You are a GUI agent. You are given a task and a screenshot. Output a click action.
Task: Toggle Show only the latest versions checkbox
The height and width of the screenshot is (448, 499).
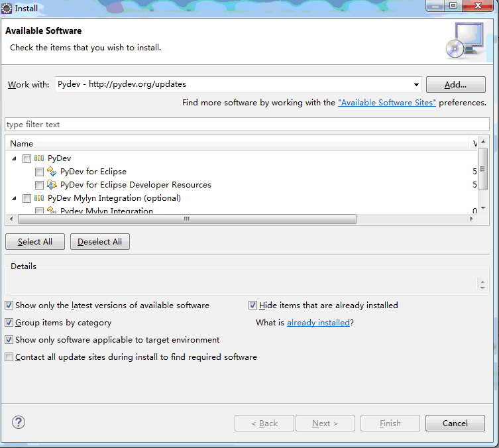point(9,305)
